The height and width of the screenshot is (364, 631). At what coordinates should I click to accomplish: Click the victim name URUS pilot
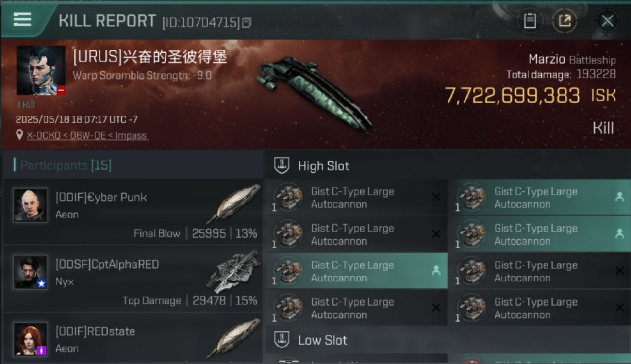coord(149,57)
